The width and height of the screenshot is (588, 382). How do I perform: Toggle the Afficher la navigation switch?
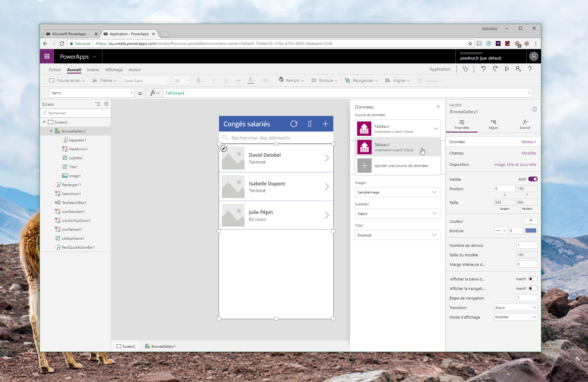click(x=533, y=289)
